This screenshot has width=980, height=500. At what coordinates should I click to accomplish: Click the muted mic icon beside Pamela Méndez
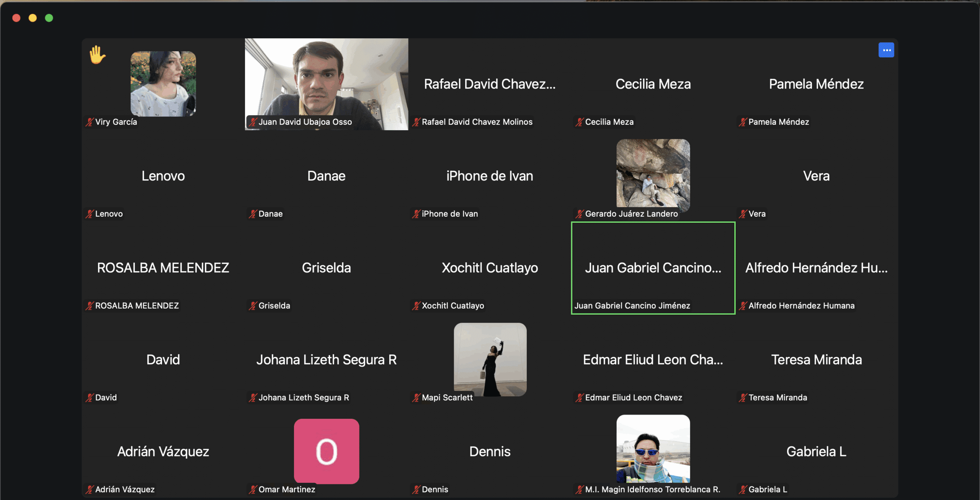pos(743,122)
